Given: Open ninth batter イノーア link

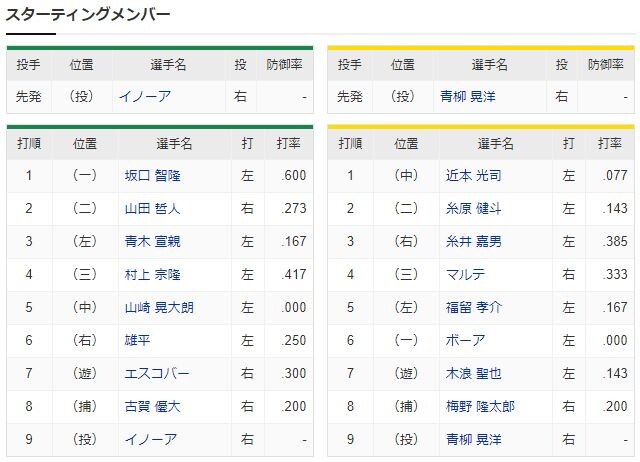Looking at the screenshot, I should click(x=151, y=440).
